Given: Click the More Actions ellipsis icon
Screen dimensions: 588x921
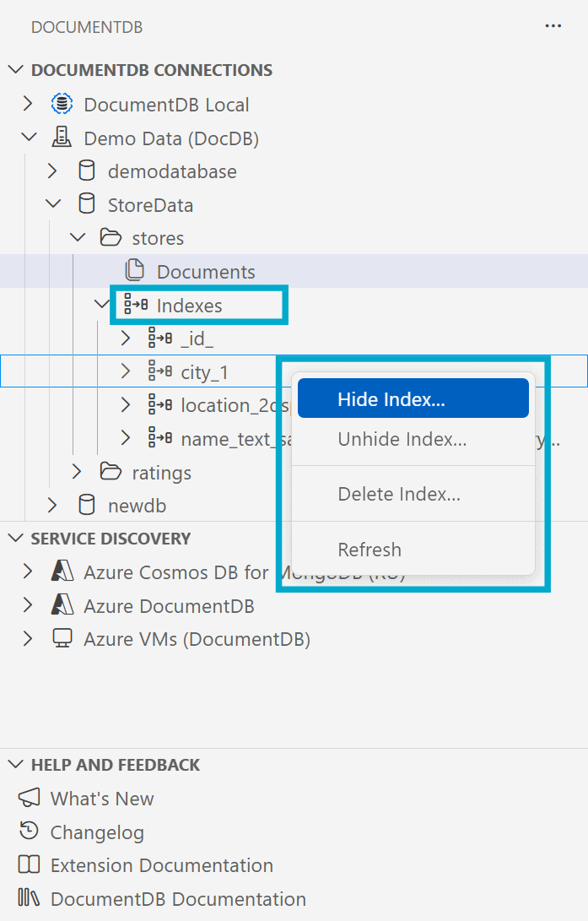Looking at the screenshot, I should [553, 26].
